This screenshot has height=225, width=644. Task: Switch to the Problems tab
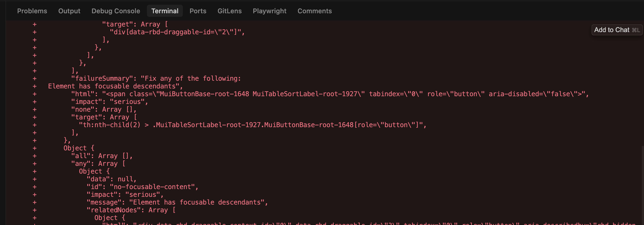32,11
